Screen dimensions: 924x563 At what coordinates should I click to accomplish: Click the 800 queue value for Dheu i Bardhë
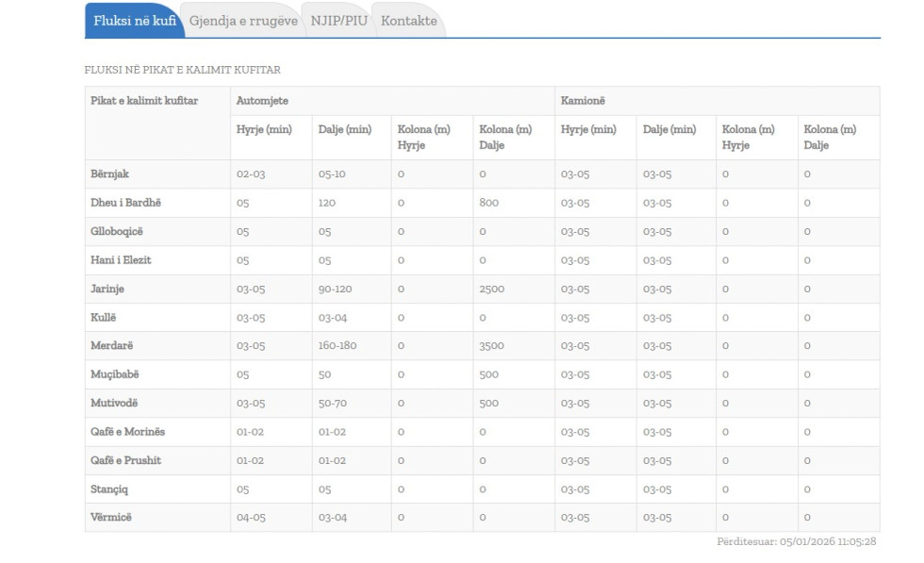coord(488,203)
